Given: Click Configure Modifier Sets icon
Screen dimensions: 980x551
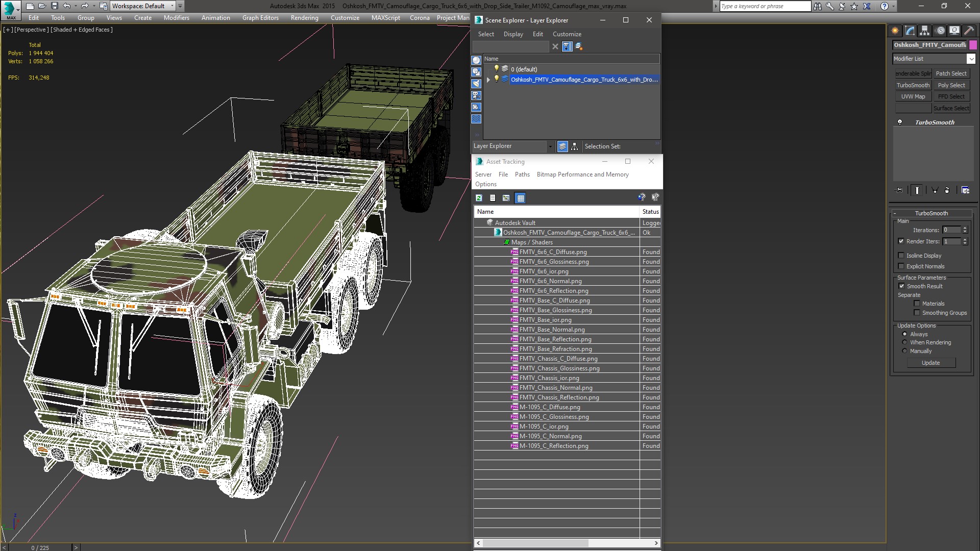Looking at the screenshot, I should pyautogui.click(x=965, y=190).
